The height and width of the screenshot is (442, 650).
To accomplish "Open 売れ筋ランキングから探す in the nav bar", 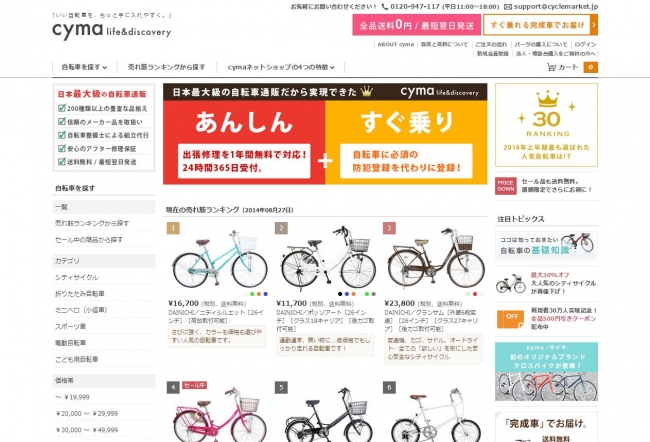I will tap(167, 67).
